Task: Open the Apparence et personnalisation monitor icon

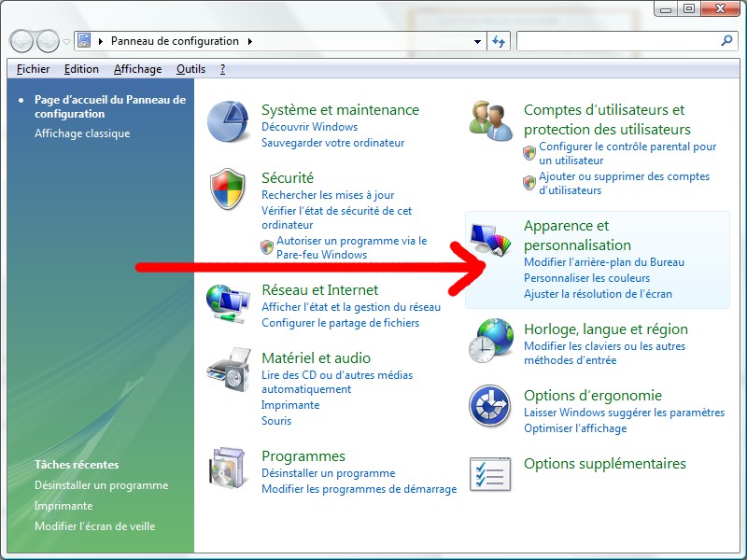Action: (x=491, y=238)
